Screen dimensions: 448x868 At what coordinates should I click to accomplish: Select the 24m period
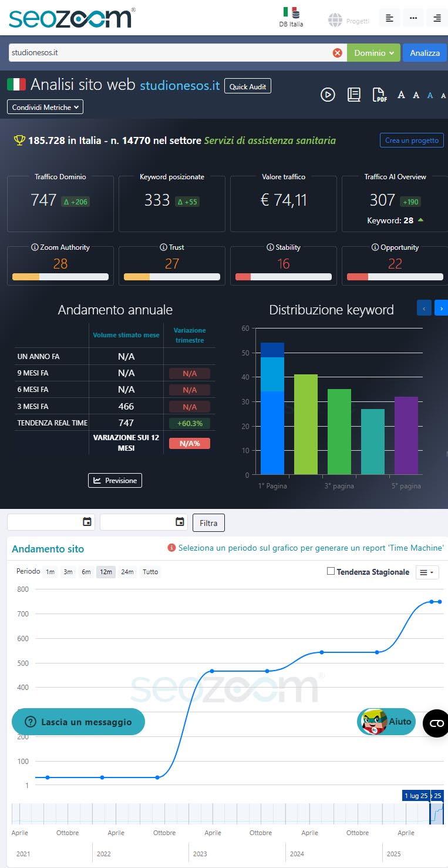127,572
